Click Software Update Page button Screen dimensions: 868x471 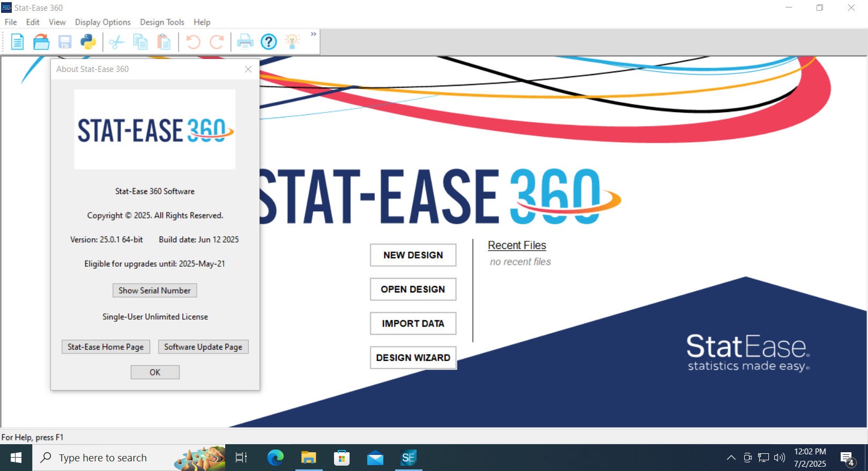pos(203,347)
